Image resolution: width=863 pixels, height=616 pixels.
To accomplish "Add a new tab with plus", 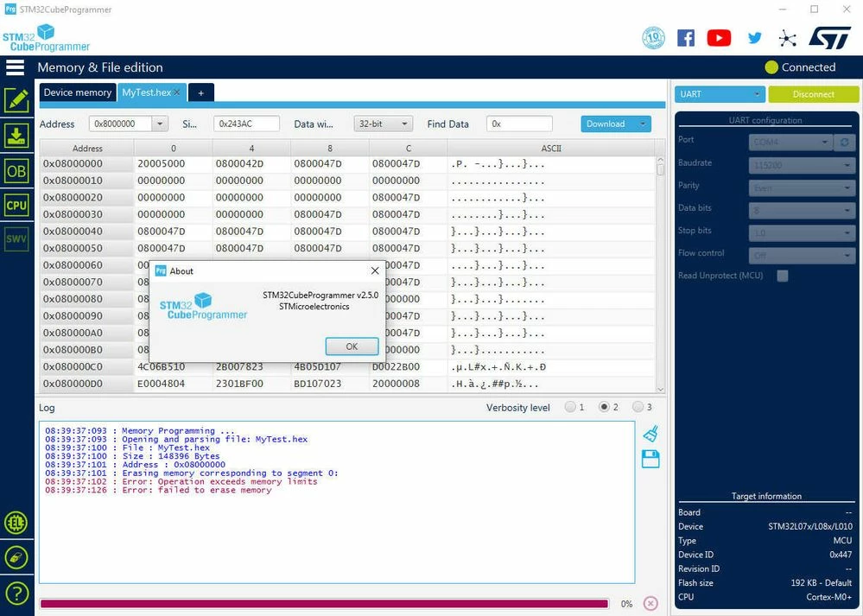I will [x=201, y=93].
